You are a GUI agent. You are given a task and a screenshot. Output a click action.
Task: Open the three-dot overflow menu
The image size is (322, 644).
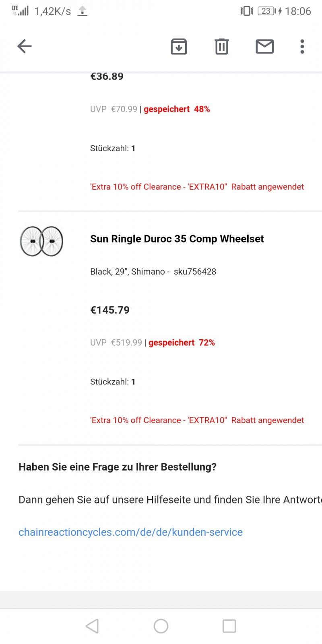point(302,46)
